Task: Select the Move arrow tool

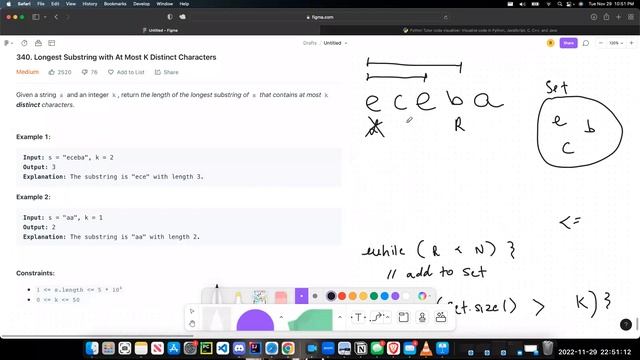Action: click(192, 311)
